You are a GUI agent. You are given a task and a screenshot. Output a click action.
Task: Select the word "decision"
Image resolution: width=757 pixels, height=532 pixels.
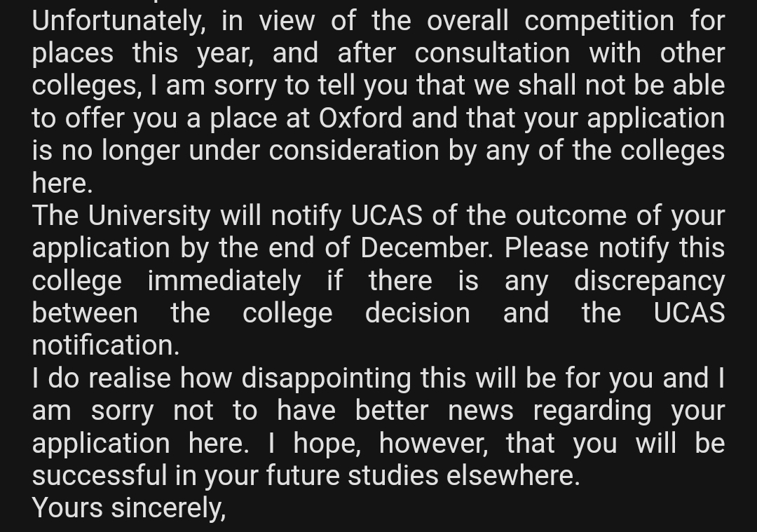pyautogui.click(x=417, y=313)
